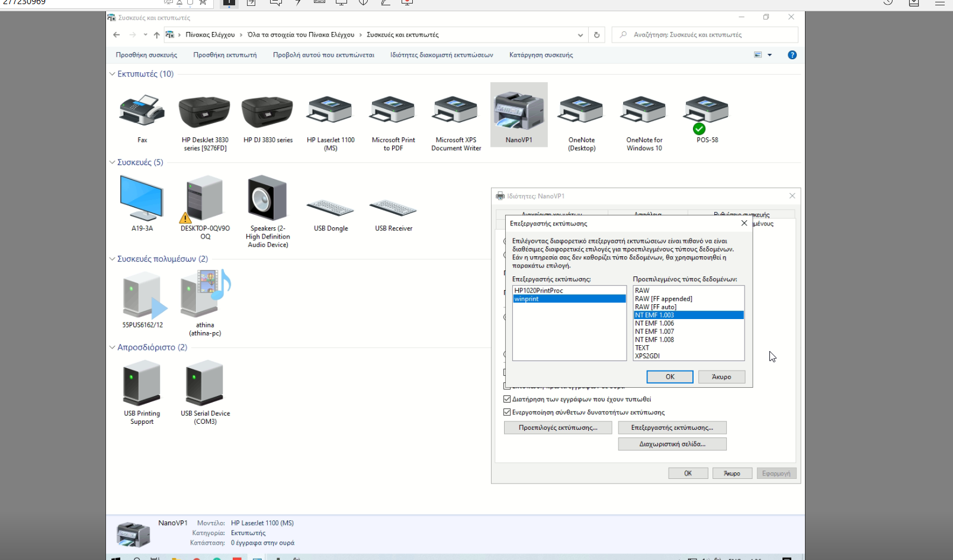Screen dimensions: 953x560
Task: Collapse the Απροσδιόριστο (2) group
Action: click(112, 347)
